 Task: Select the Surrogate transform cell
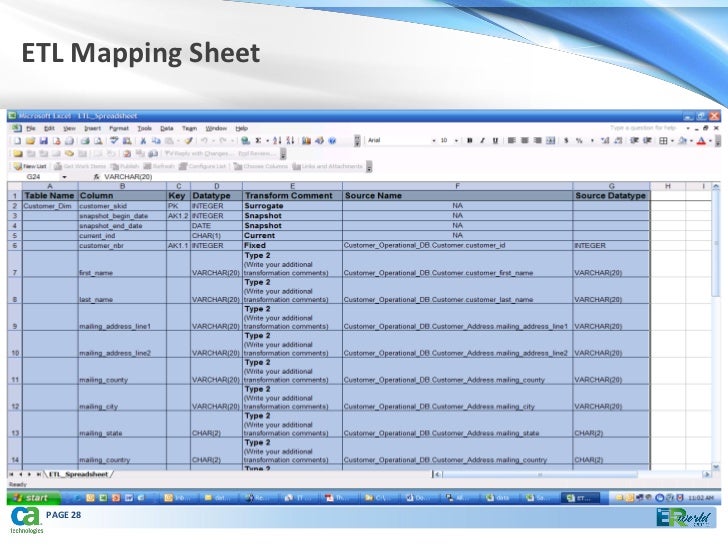(292, 206)
